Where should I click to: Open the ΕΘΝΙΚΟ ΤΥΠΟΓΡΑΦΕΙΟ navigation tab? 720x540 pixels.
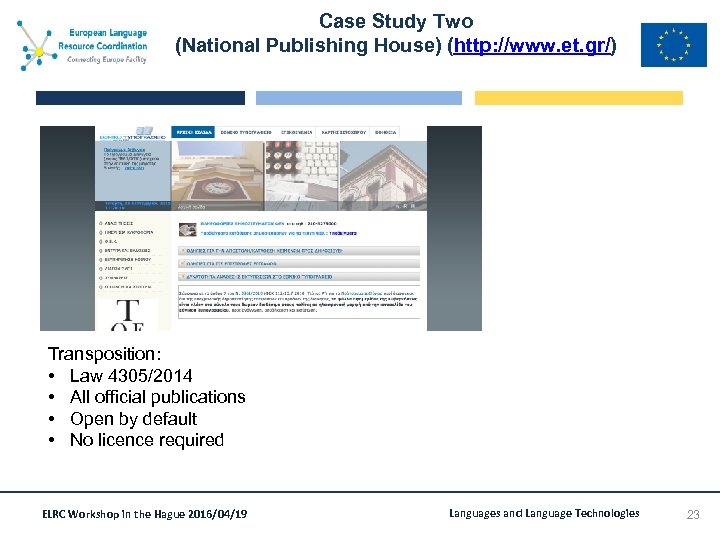click(x=246, y=132)
